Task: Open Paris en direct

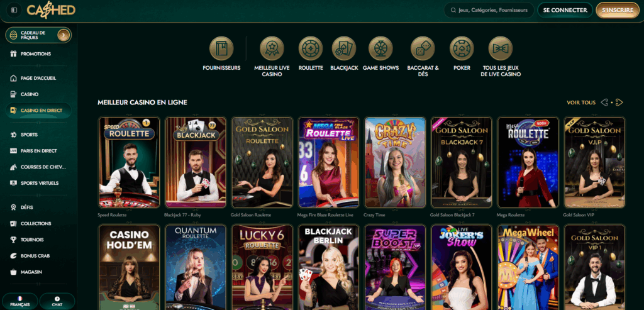Action: point(38,151)
